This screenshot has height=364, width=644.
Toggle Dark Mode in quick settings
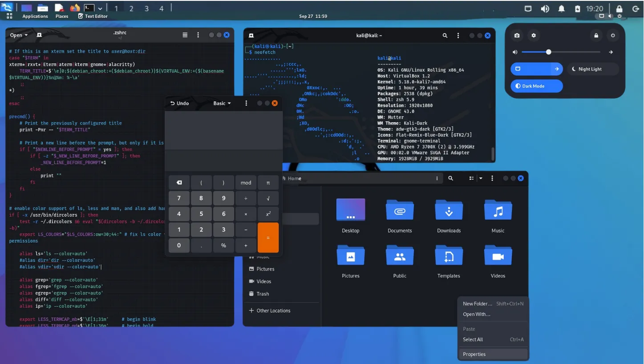536,86
